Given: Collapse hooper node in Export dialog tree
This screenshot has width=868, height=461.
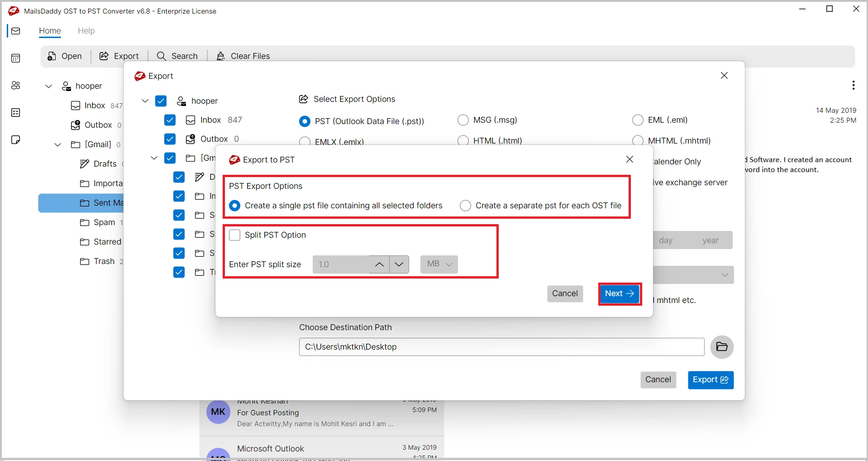Looking at the screenshot, I should tap(145, 101).
